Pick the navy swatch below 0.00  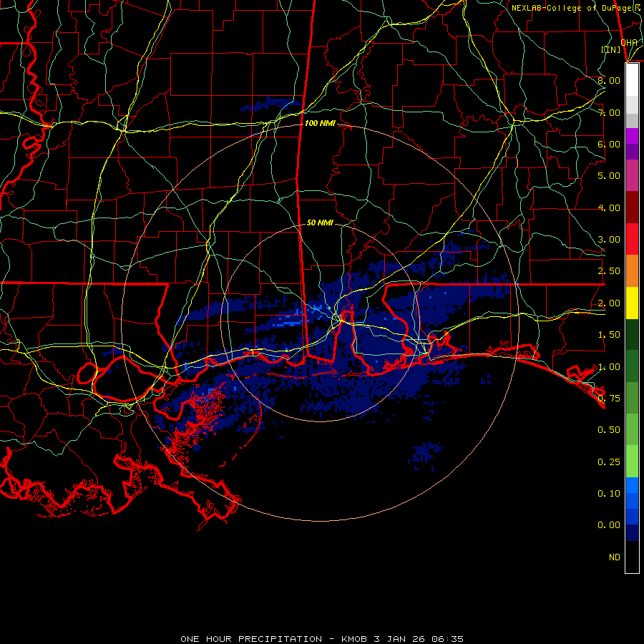click(x=632, y=533)
